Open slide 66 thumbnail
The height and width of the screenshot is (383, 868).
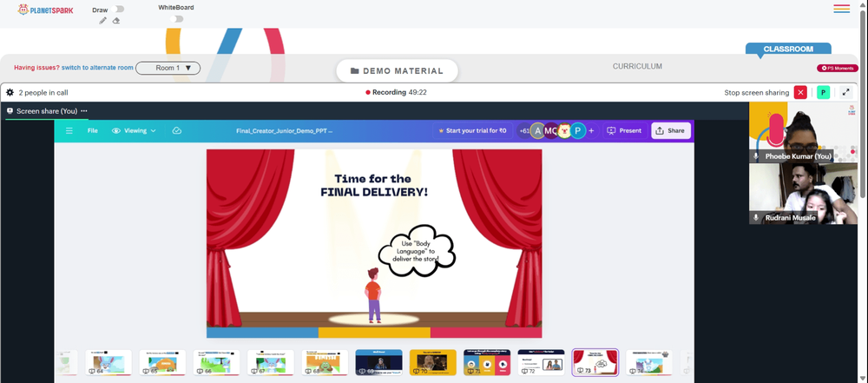click(216, 362)
